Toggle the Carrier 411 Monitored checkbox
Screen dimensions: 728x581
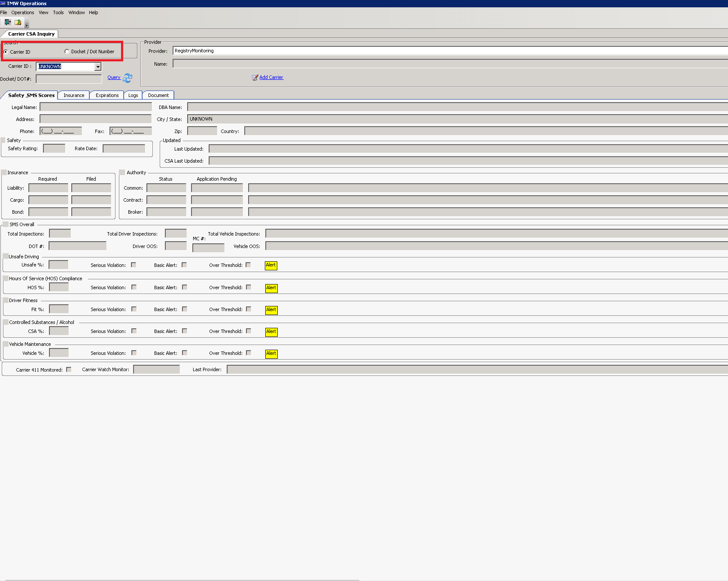pyautogui.click(x=69, y=369)
